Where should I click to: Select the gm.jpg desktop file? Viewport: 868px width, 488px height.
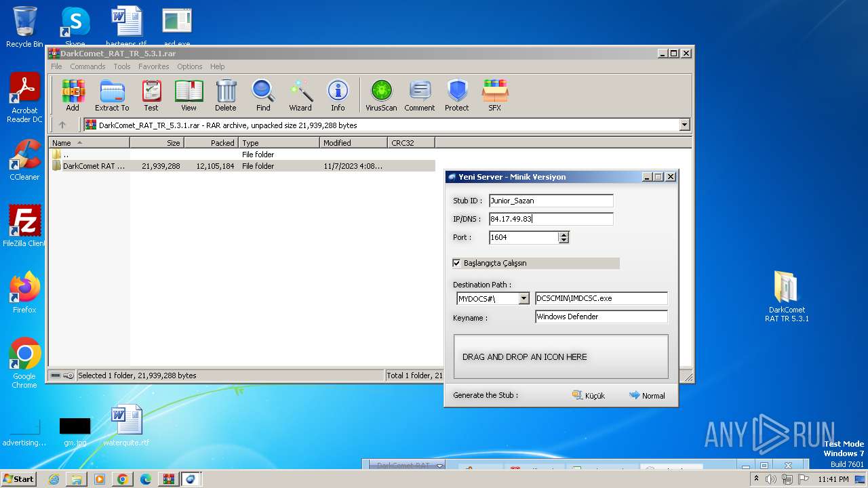click(x=75, y=432)
